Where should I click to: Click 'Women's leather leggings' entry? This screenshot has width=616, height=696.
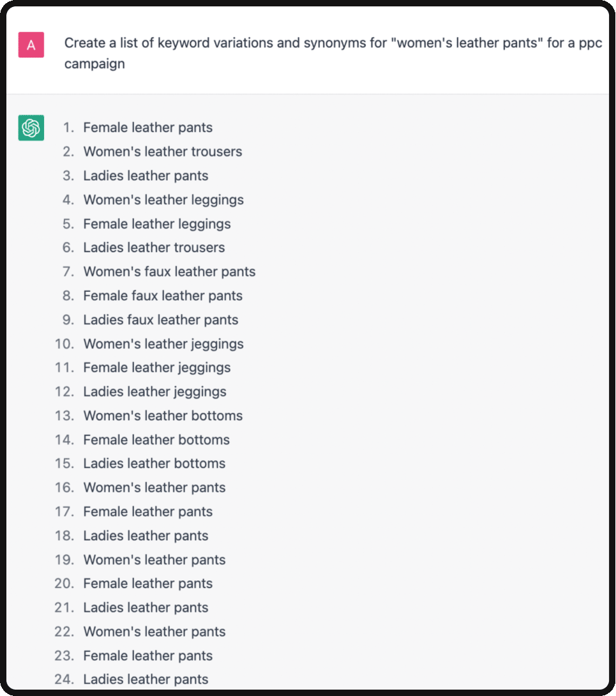163,200
